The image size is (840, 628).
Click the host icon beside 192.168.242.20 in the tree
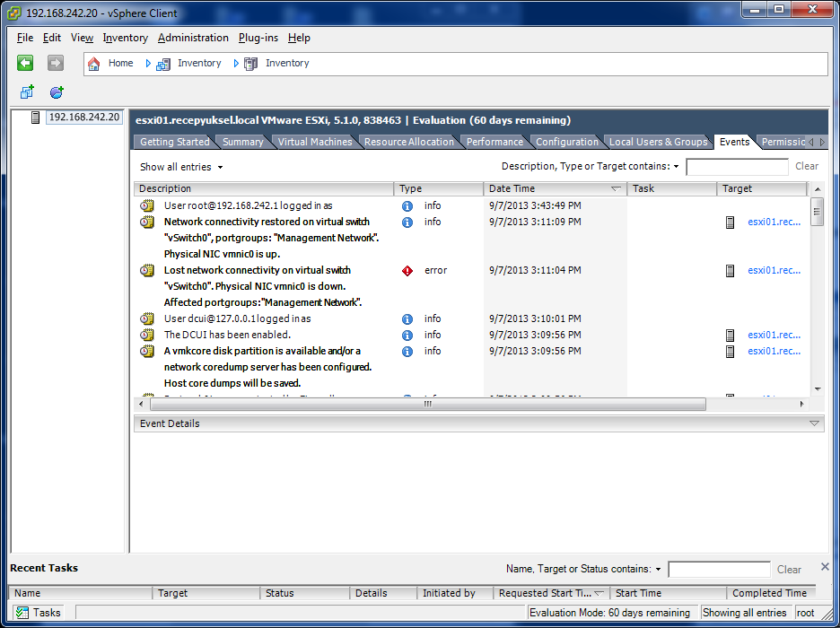tap(35, 118)
